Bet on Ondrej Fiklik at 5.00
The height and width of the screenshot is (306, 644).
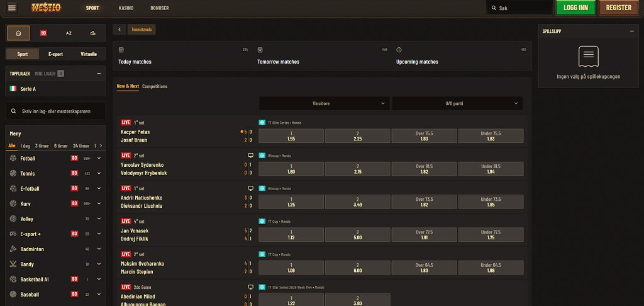point(358,234)
